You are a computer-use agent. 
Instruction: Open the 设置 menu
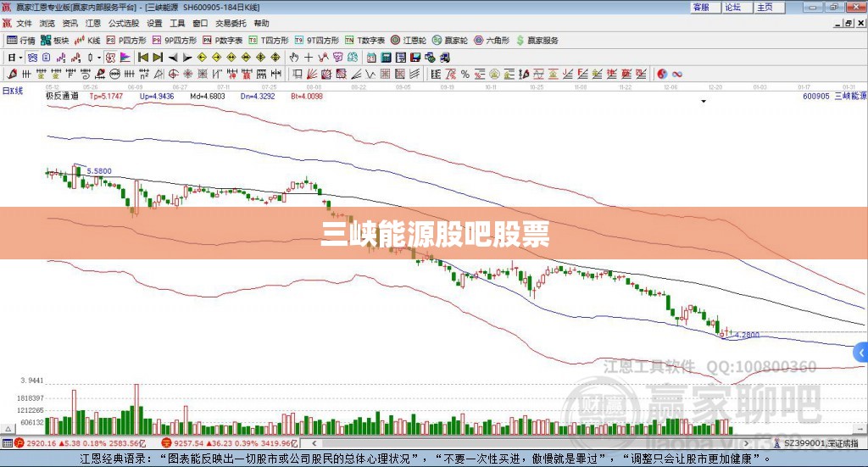tap(154, 23)
